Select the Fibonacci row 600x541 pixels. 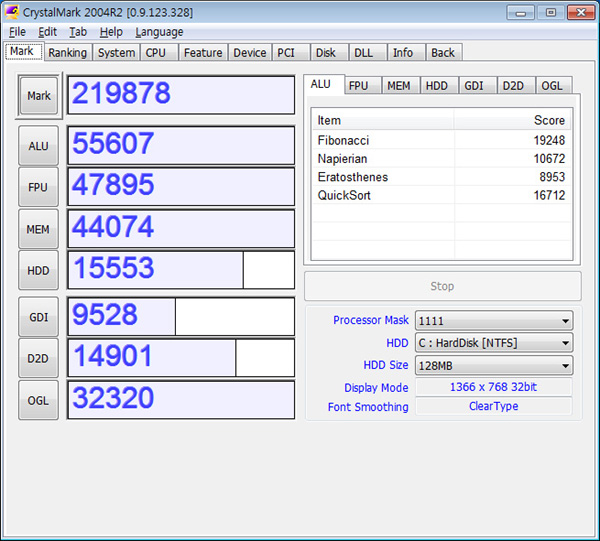(442, 140)
